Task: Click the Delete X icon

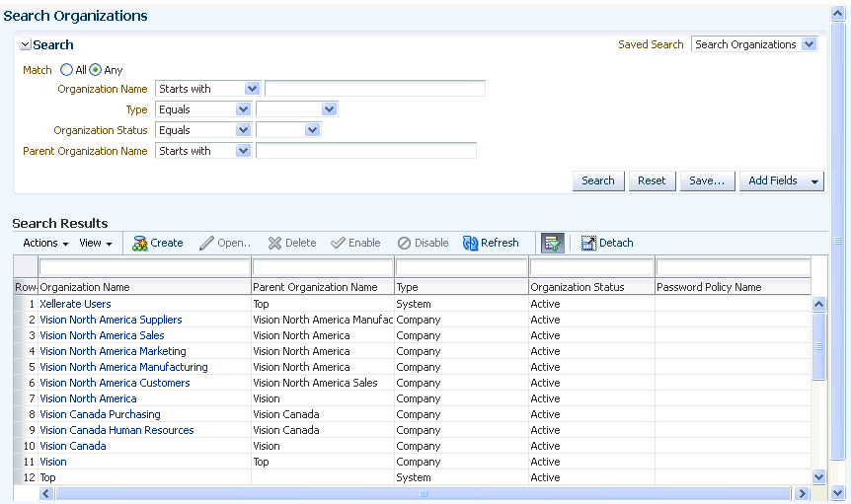Action: click(274, 244)
